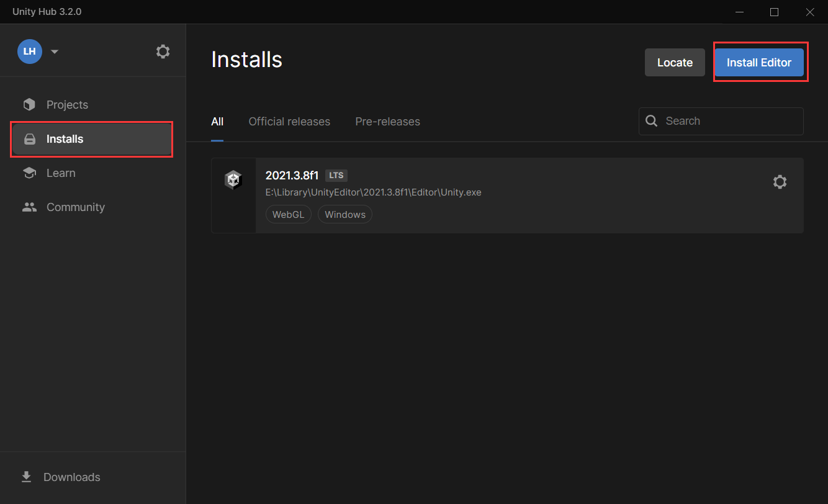Click the Unity logo of 2021.3.8f1
This screenshot has width=828, height=504.
tap(233, 180)
